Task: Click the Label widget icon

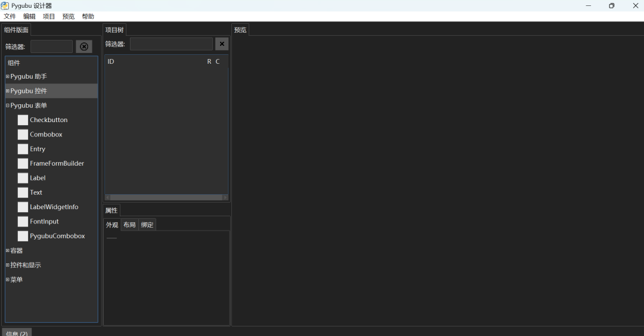Action: point(23,178)
